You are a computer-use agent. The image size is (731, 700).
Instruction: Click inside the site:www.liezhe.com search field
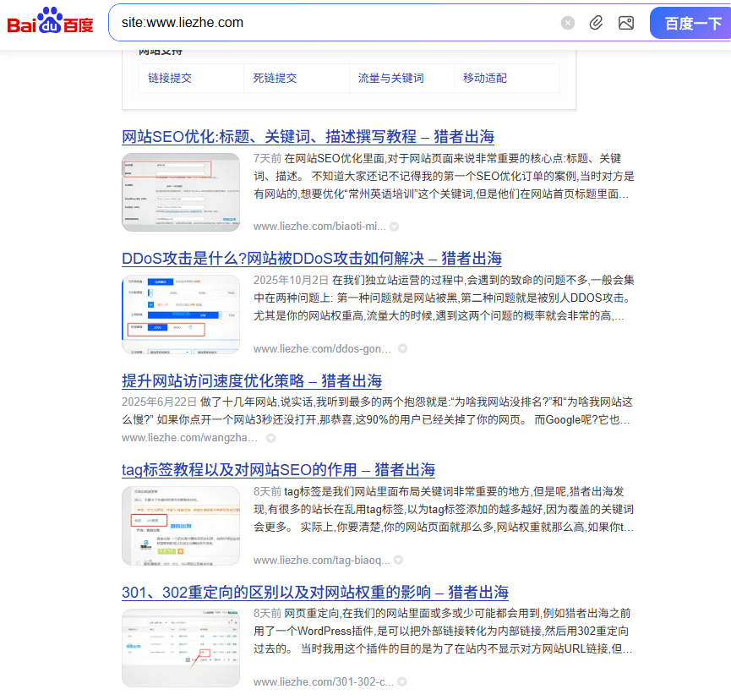[338, 23]
